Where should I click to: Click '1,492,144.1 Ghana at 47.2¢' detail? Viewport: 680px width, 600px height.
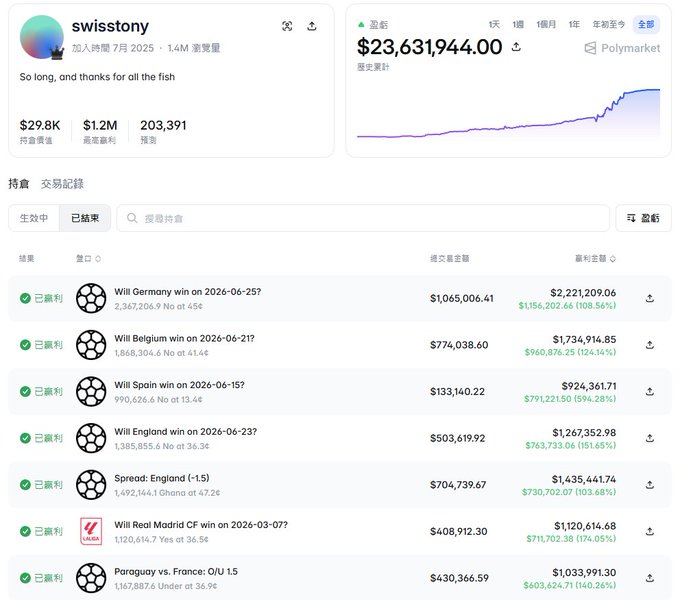[167, 493]
